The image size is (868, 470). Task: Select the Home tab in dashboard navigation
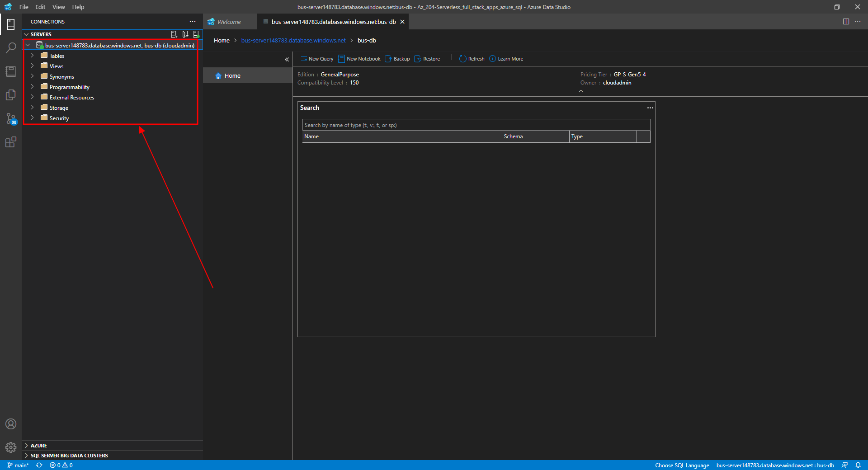pos(248,75)
